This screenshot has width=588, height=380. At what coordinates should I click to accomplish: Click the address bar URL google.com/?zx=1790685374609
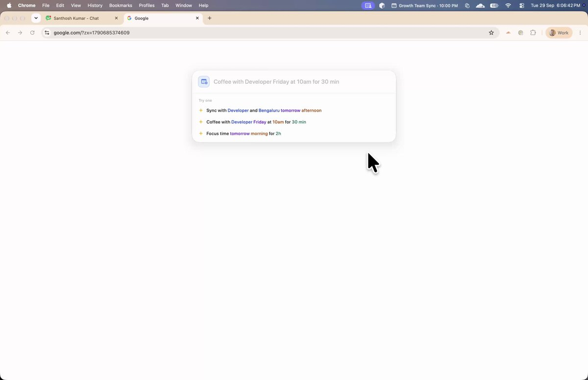pyautogui.click(x=92, y=33)
